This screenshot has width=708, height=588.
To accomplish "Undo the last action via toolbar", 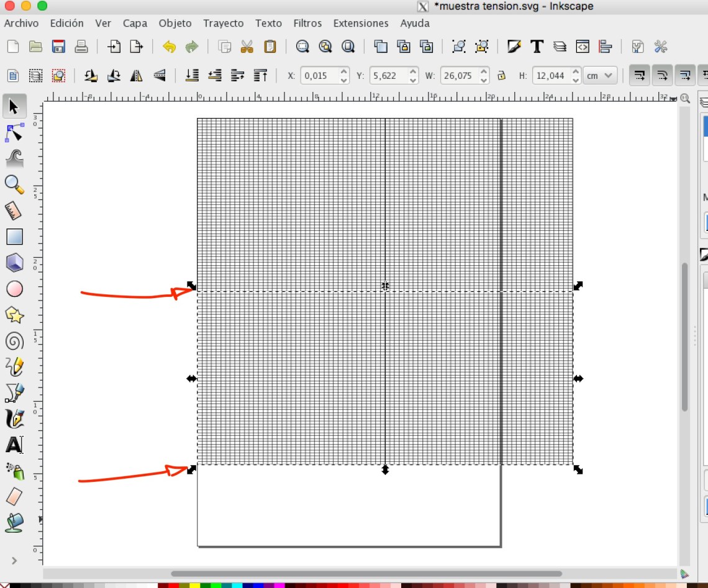I will (168, 47).
